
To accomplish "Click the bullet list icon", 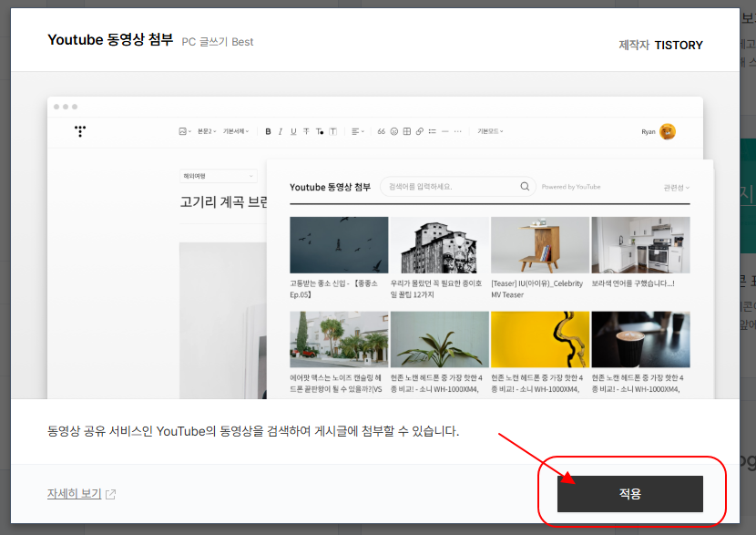I will click(432, 131).
